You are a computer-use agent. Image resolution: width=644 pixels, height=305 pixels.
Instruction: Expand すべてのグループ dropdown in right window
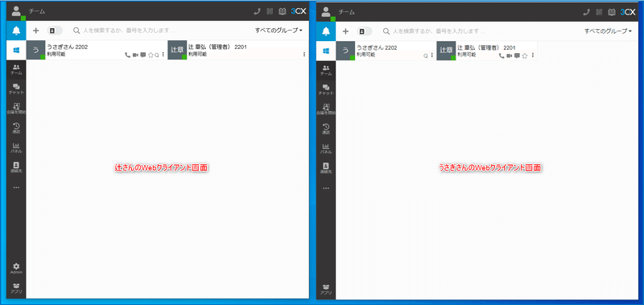608,31
